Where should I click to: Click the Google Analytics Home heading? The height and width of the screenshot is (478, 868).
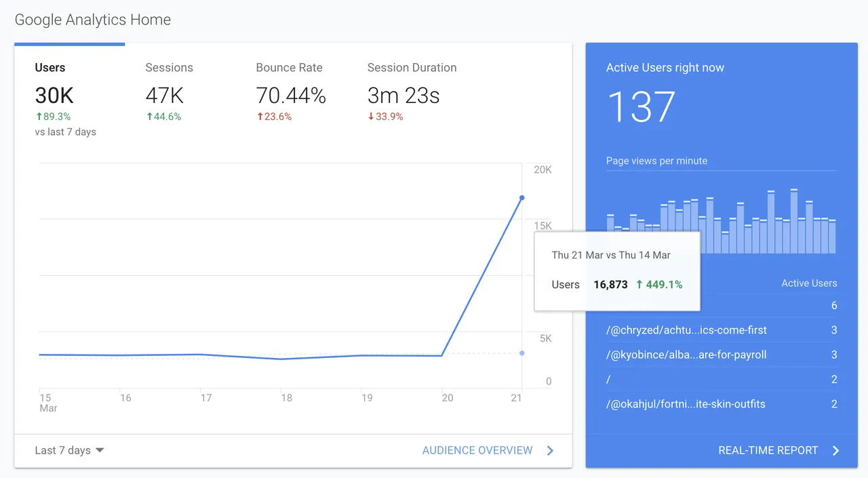point(93,20)
